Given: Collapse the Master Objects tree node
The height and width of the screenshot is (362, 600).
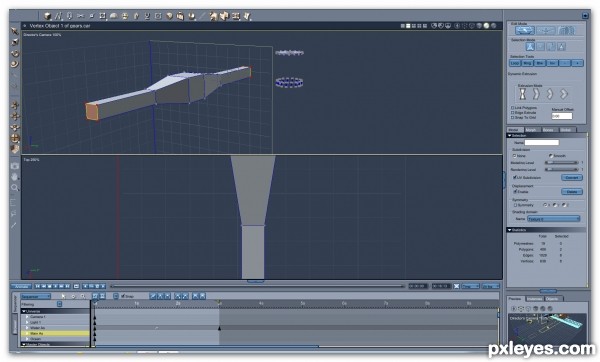Looking at the screenshot, I should click(24, 344).
